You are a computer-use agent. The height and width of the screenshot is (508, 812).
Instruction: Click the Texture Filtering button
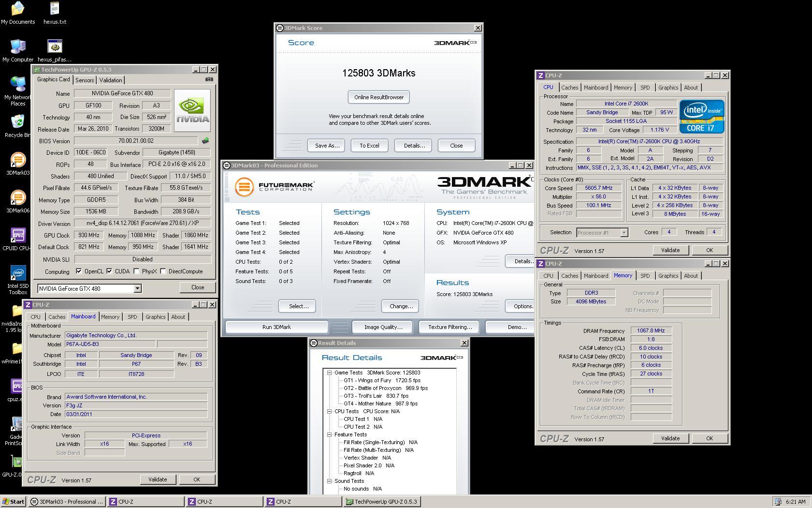(x=449, y=327)
